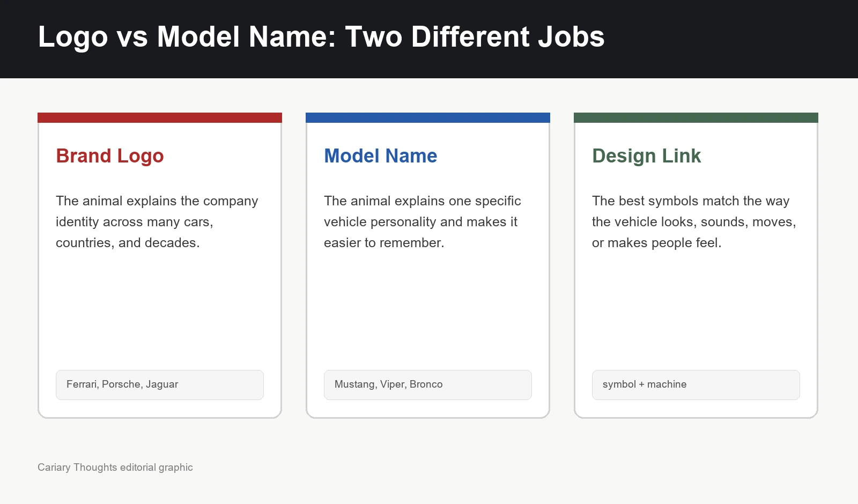The height and width of the screenshot is (504, 858).
Task: Select the 'Model Name' card heading
Action: coord(381,156)
